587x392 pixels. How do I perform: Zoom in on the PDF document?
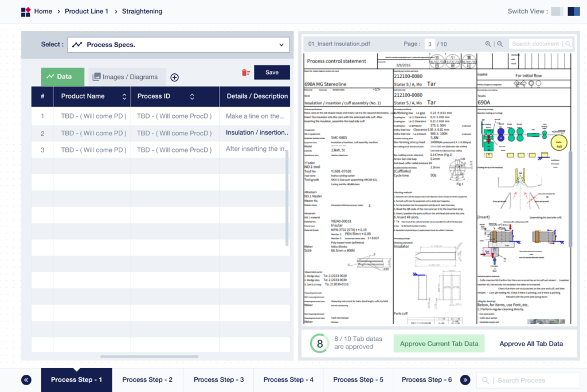click(488, 44)
